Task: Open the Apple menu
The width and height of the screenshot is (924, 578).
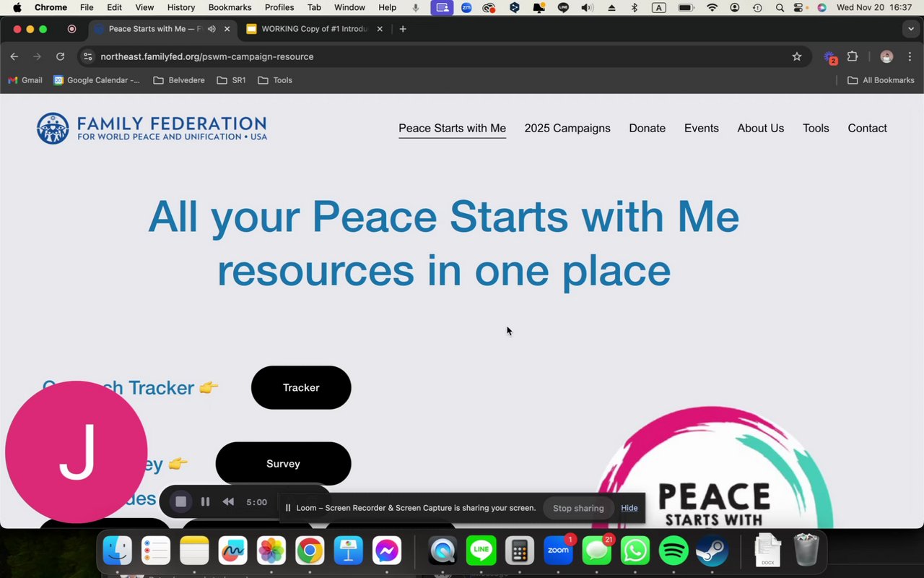Action: 17,7
